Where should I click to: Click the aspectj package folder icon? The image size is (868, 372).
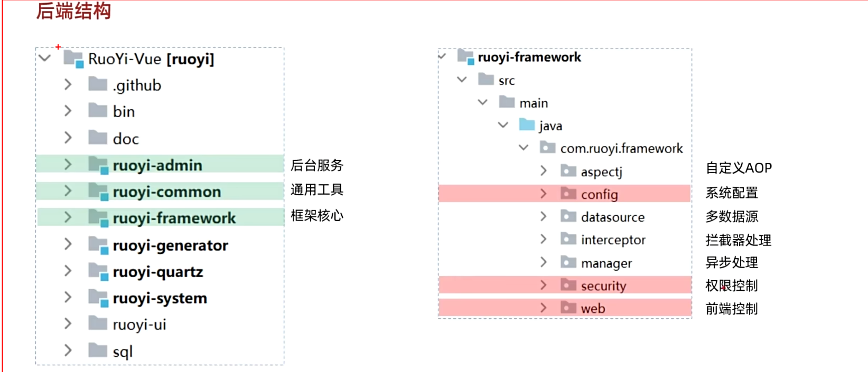[x=568, y=171]
